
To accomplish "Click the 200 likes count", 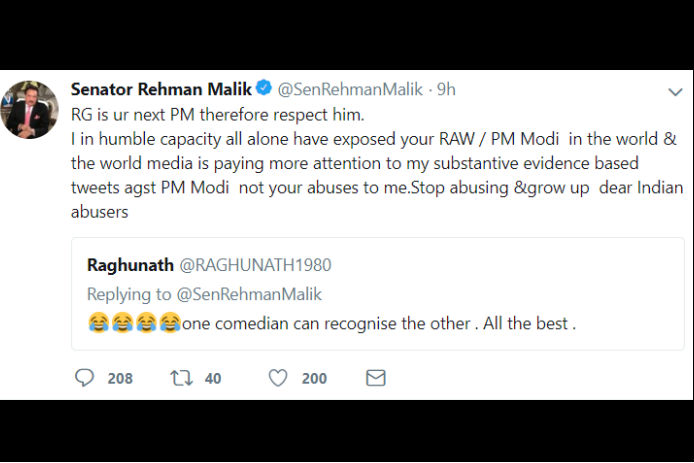I will pyautogui.click(x=314, y=378).
